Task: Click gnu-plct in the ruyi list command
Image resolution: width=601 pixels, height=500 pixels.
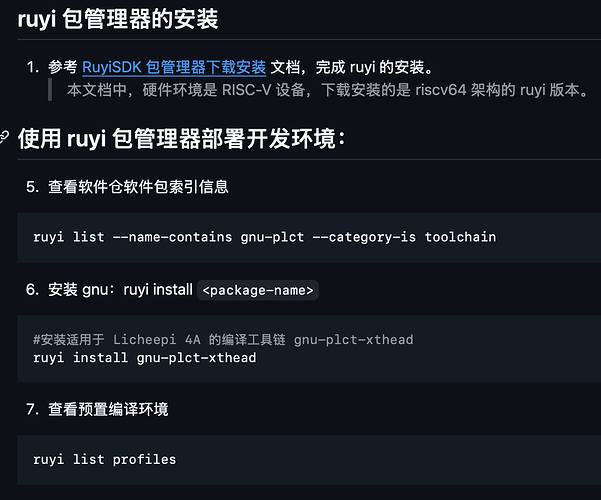Action: (272, 237)
